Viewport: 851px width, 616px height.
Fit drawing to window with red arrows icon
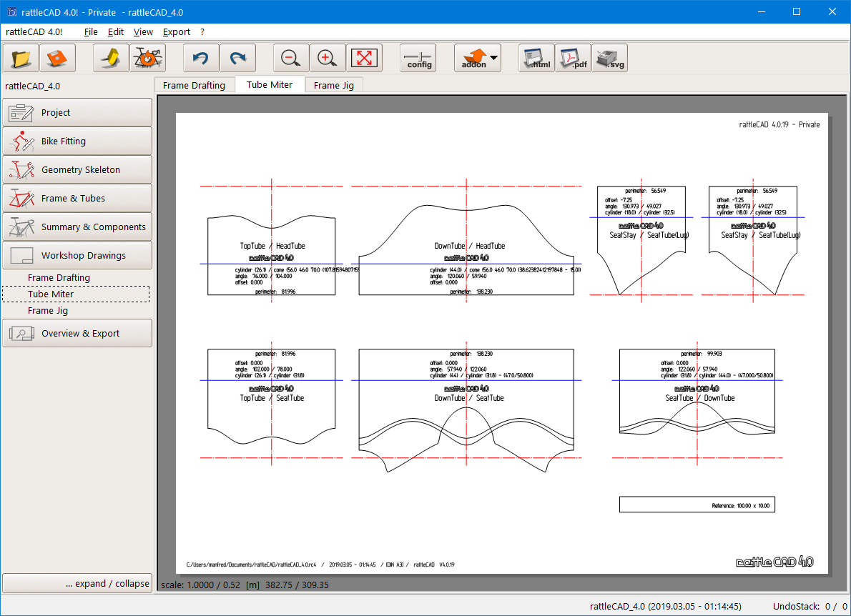(364, 58)
